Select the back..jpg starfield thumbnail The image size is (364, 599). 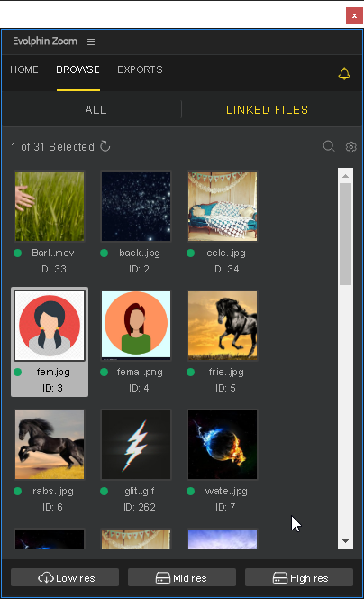click(136, 207)
